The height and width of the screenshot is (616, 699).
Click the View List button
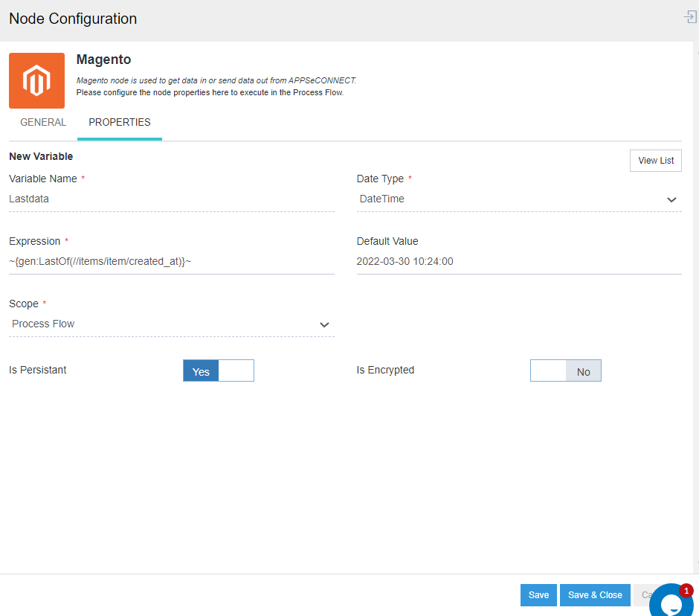(x=655, y=161)
